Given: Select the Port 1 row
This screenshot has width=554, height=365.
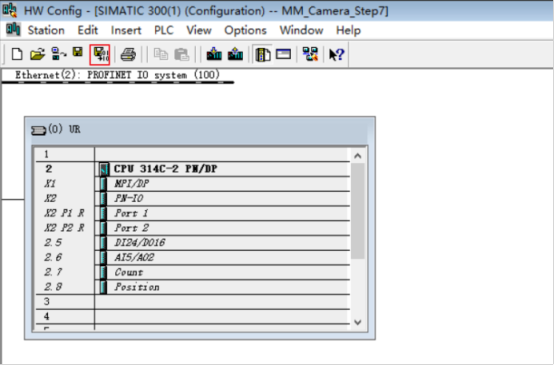Looking at the screenshot, I should 193,213.
